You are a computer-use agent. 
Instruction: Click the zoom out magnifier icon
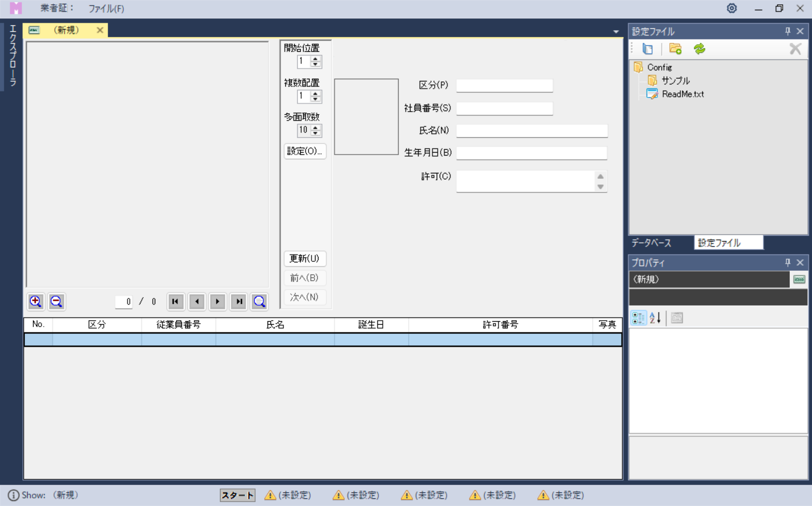click(56, 301)
